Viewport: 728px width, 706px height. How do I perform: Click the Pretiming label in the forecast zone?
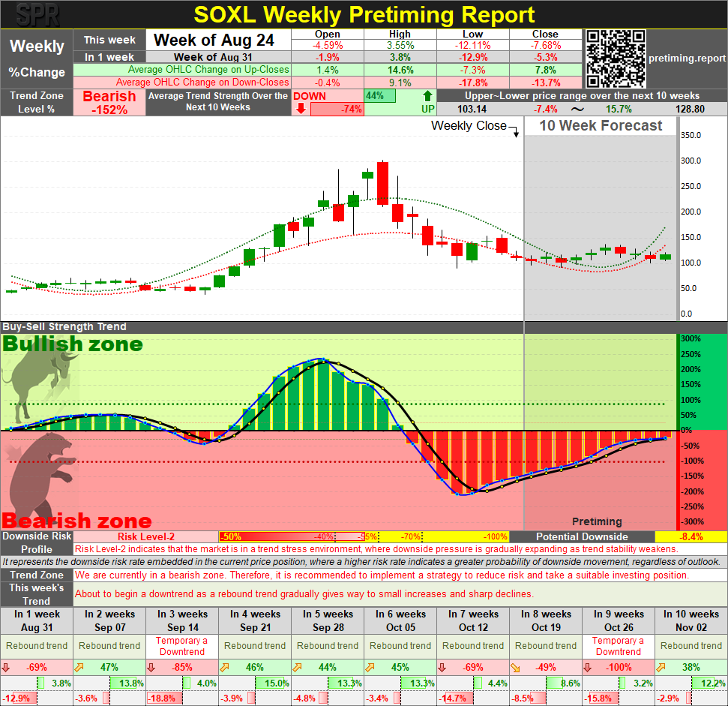point(597,521)
